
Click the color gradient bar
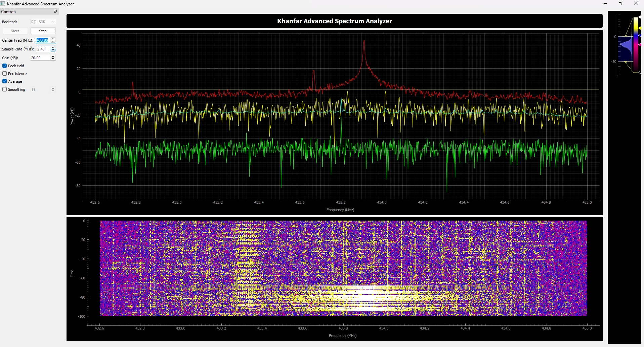coord(636,44)
